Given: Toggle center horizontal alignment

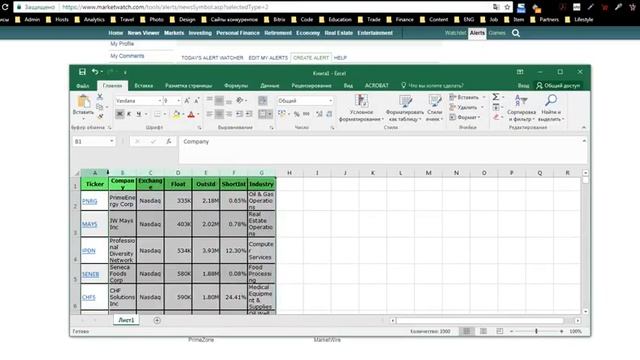Looking at the screenshot, I should click(x=219, y=114).
